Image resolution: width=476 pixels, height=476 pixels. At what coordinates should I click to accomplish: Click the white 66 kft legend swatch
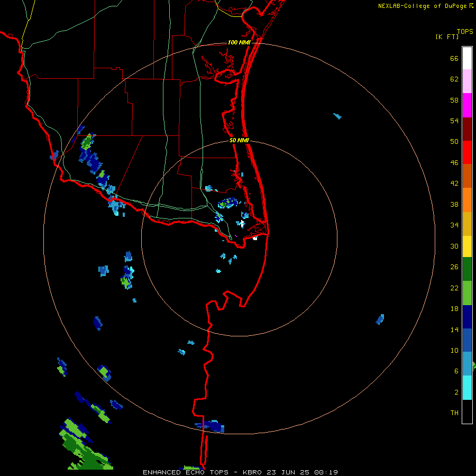(x=467, y=58)
